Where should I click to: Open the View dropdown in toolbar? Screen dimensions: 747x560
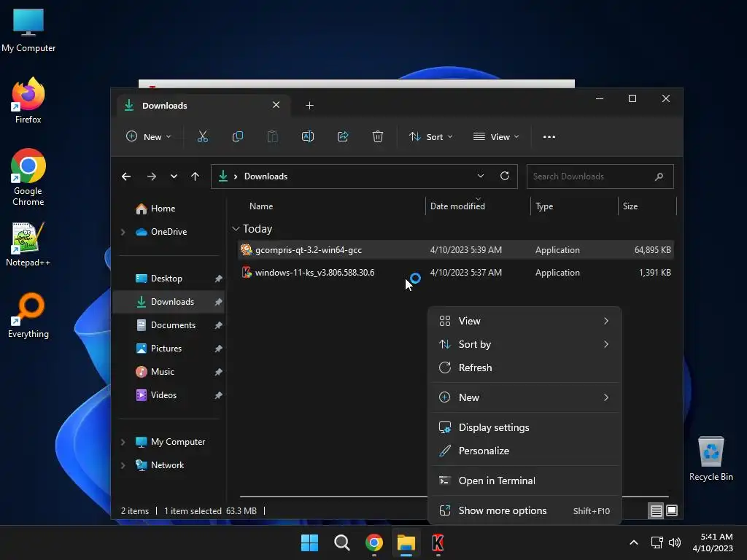496,136
